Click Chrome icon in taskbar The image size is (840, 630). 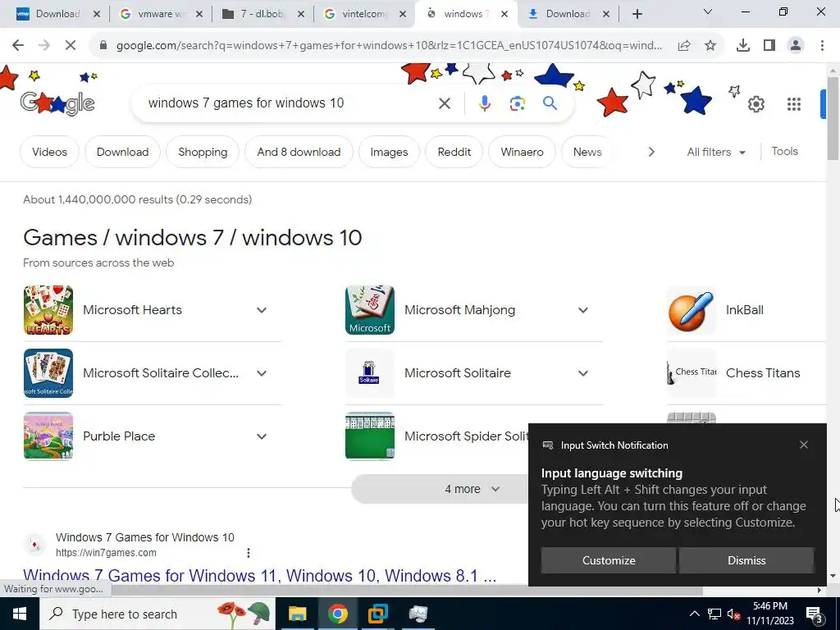click(337, 614)
